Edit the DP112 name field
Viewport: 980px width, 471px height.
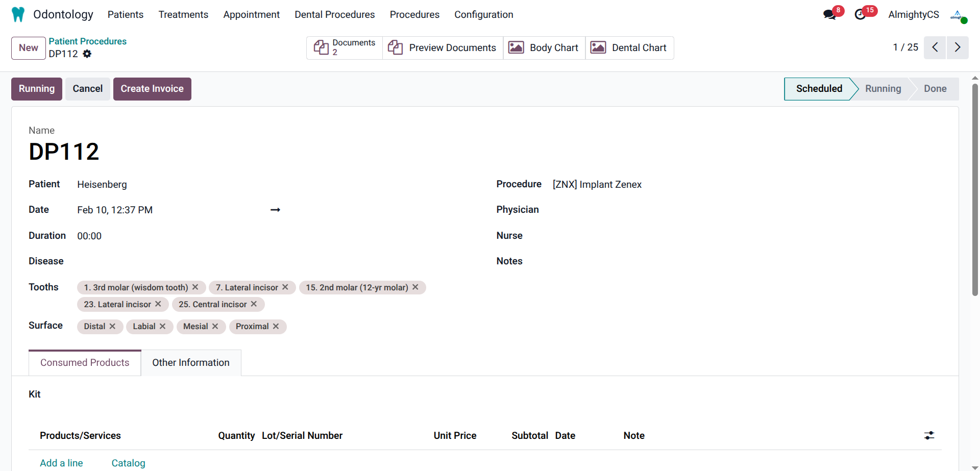(x=64, y=152)
